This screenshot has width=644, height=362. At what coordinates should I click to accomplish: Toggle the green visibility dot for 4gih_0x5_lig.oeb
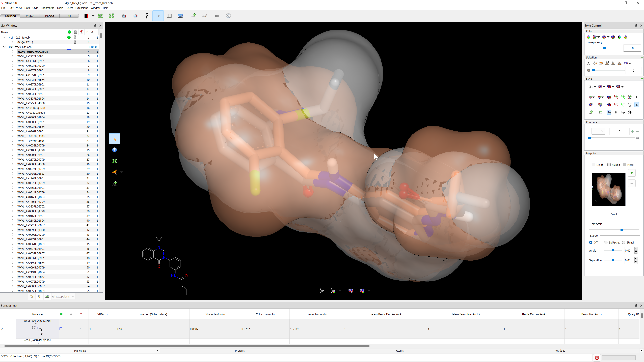pos(69,38)
